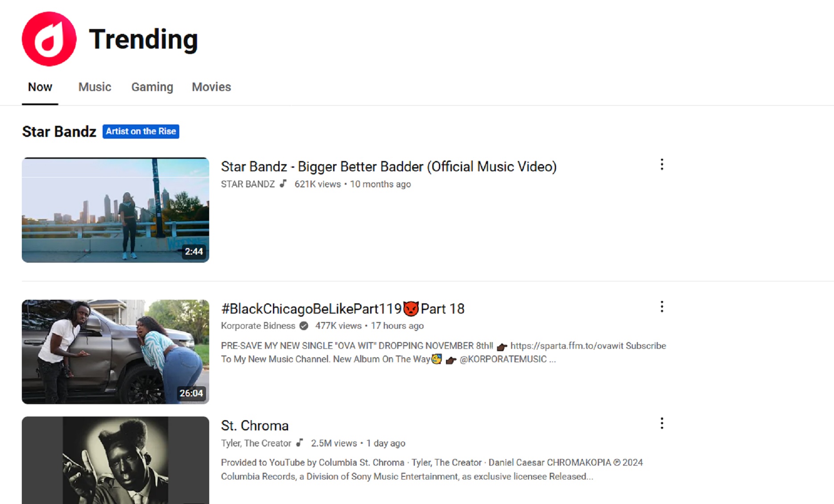Click the PRE-SAVE MY NEW SINGLE description text
The height and width of the screenshot is (504, 834).
click(x=443, y=352)
